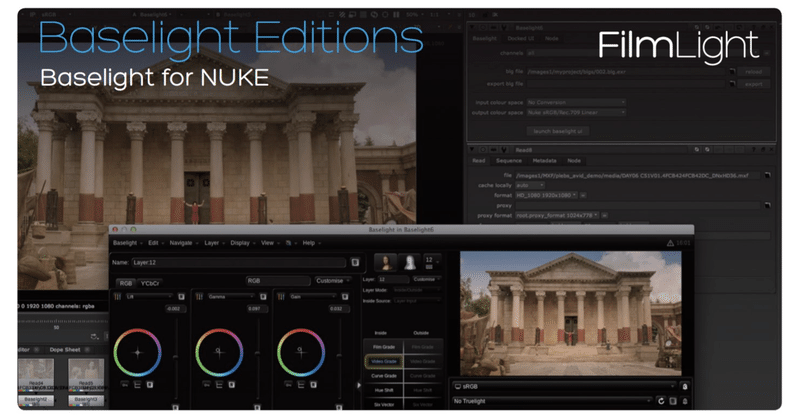Image resolution: width=800 pixels, height=419 pixels.
Task: Click the delete icon next to Name field
Action: click(x=355, y=262)
